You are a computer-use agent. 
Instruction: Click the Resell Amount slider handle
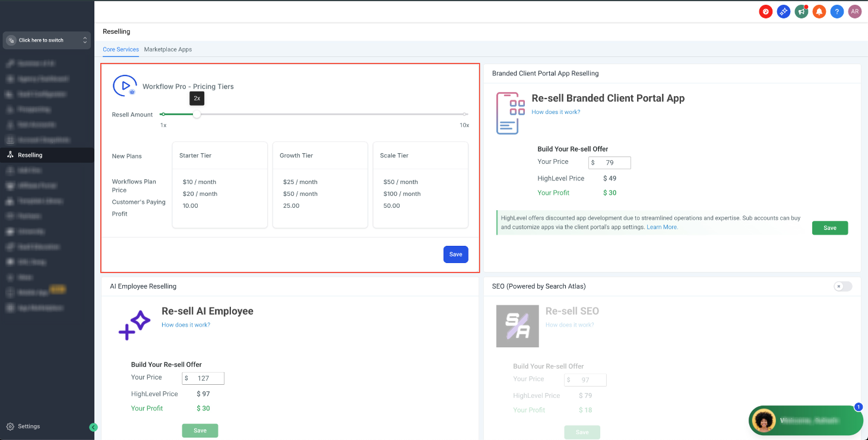tap(197, 114)
